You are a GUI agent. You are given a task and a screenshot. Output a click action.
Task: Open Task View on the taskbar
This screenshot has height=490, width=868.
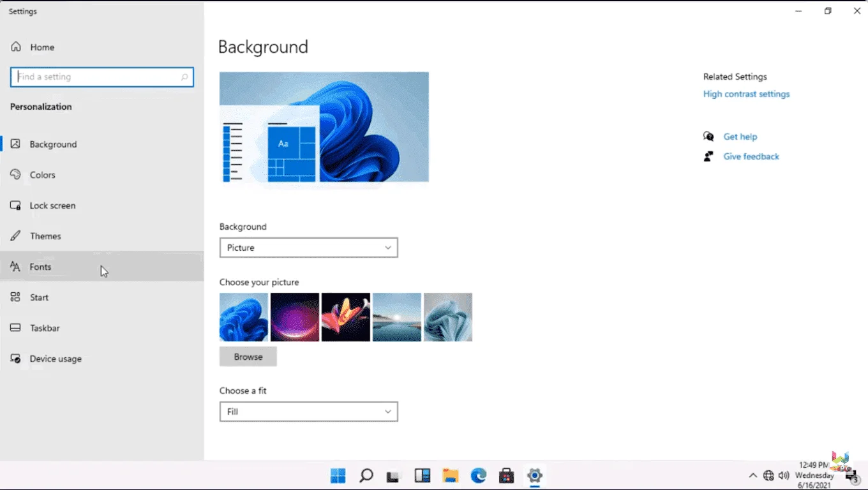click(x=393, y=476)
